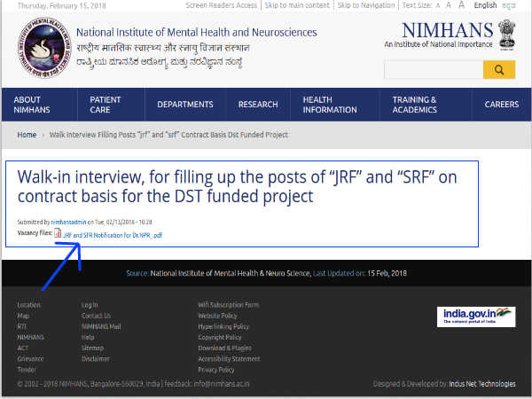The image size is (532, 399).
Task: Click Skip to main content link
Action: click(x=297, y=5)
